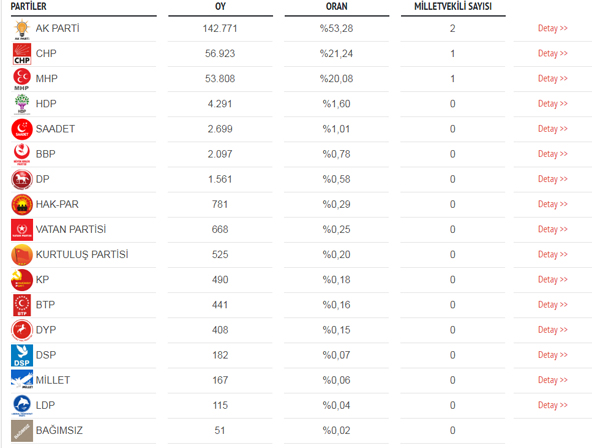
Task: Click the VATAN PARTİSİ red logo
Action: [x=22, y=230]
